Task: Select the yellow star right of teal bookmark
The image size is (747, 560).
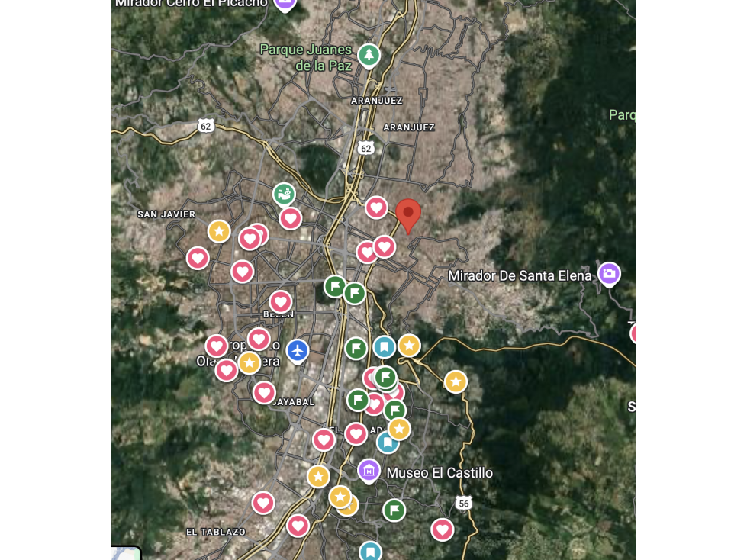Action: [409, 346]
